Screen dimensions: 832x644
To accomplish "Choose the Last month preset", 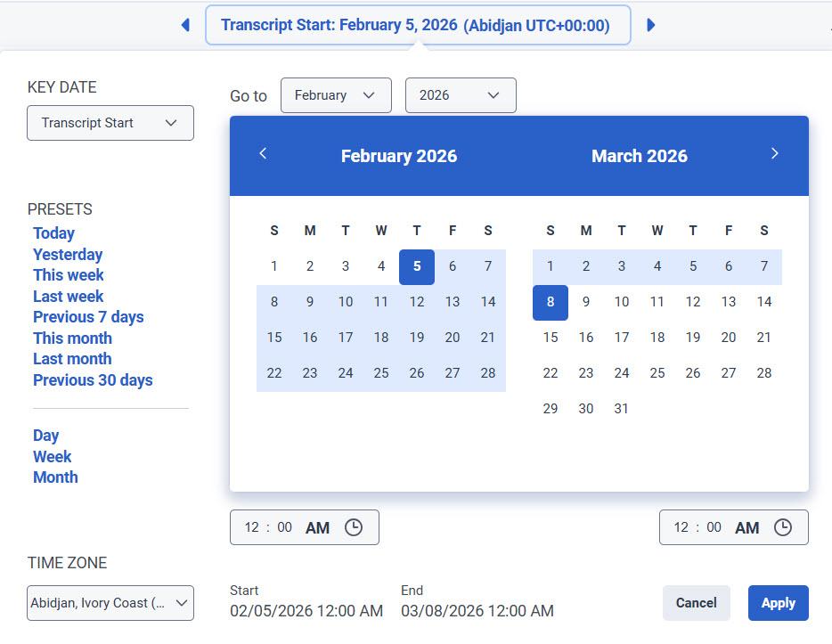I will 72,358.
